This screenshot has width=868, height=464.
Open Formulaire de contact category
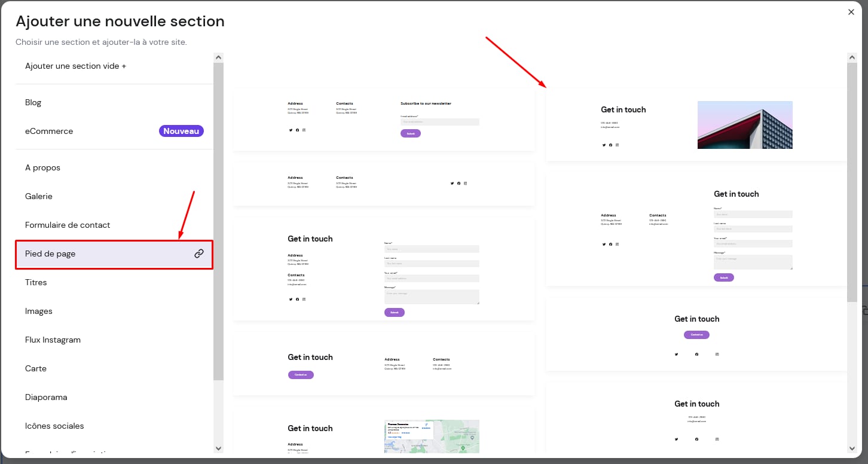coord(68,225)
